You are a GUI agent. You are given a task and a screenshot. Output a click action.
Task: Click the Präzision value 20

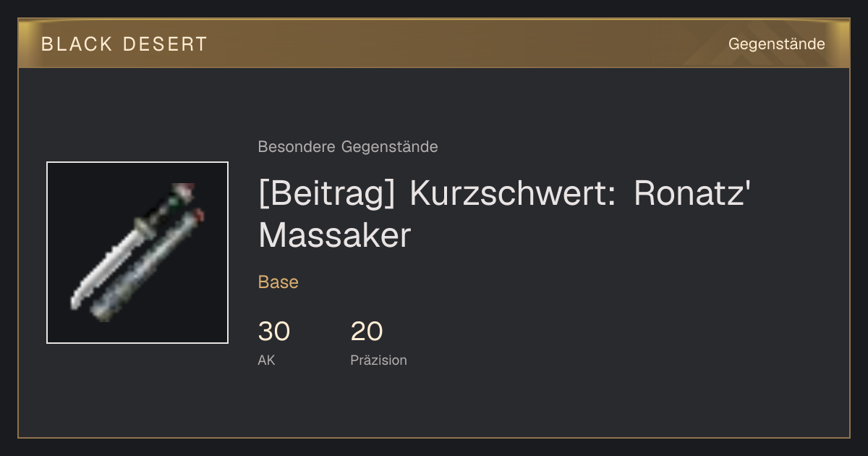367,332
